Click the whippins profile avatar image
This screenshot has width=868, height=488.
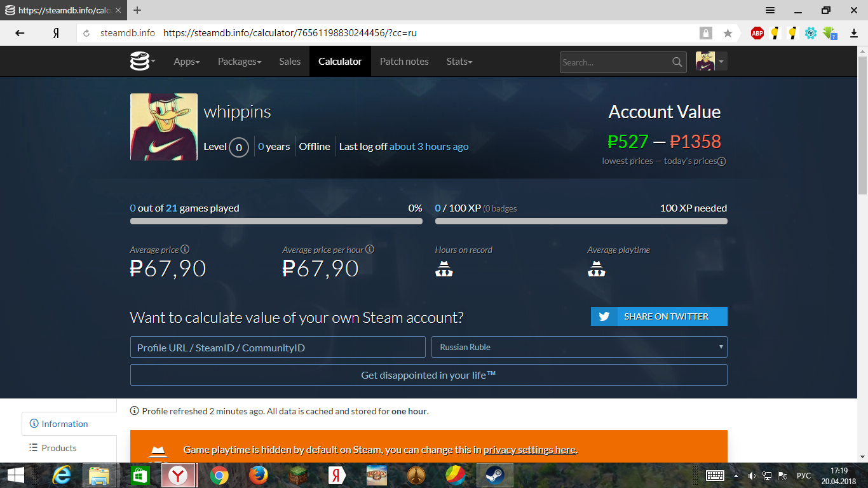click(164, 127)
